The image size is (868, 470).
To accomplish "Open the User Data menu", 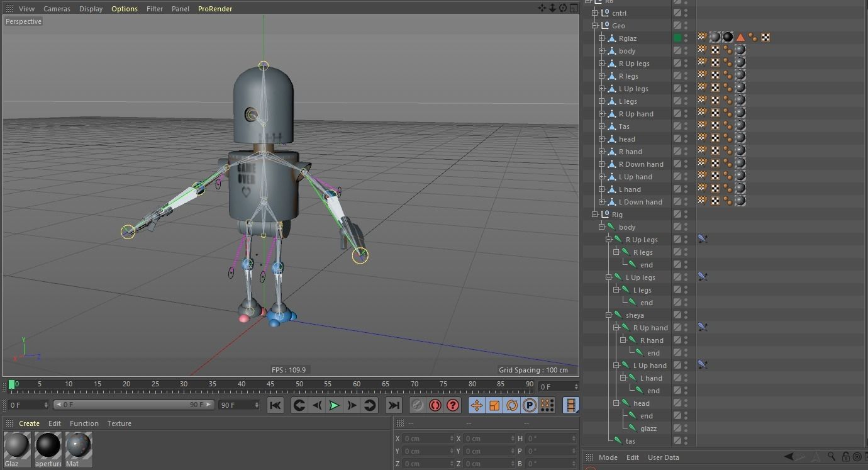I will [664, 457].
